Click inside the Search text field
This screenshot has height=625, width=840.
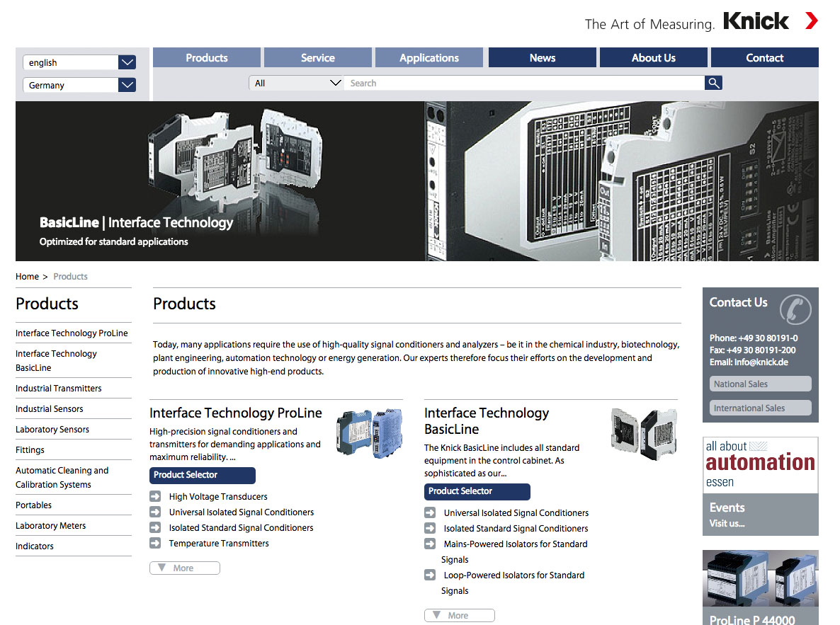click(524, 83)
